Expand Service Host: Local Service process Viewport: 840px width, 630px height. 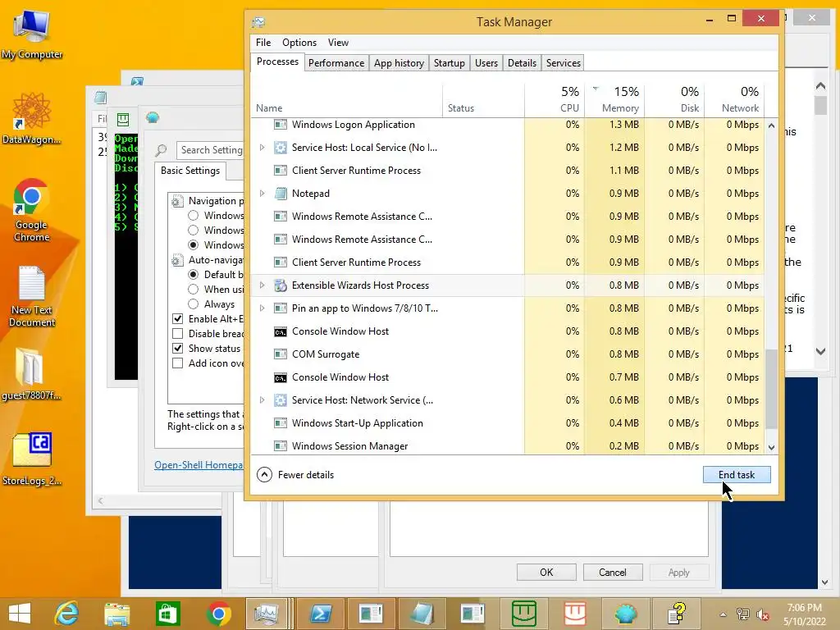coord(262,148)
